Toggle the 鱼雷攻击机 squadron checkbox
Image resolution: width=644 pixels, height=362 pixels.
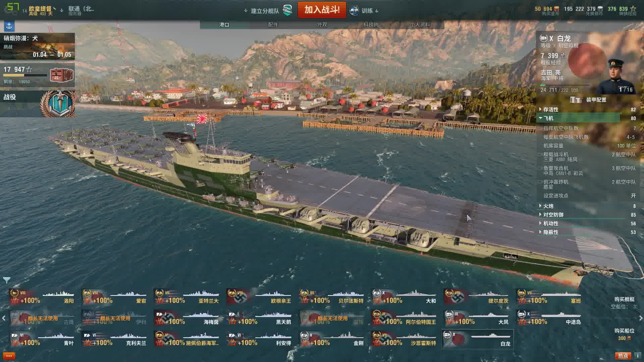click(x=540, y=168)
